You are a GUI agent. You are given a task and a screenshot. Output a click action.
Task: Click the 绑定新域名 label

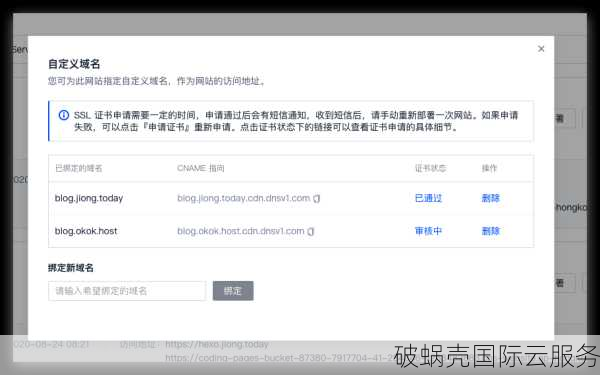click(x=71, y=268)
